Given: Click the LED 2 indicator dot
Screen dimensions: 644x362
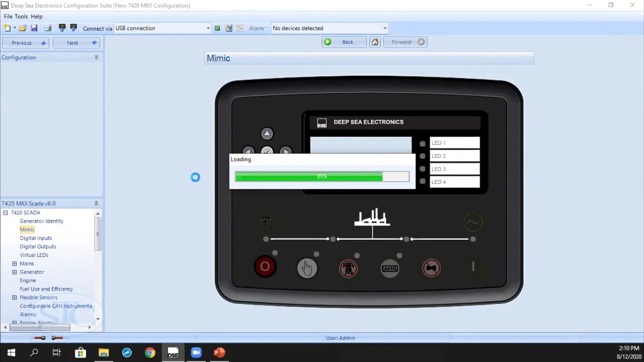Looking at the screenshot, I should point(423,156).
